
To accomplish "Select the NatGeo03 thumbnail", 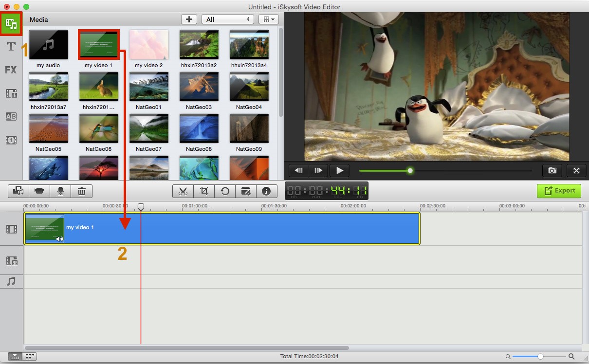I will pos(199,87).
